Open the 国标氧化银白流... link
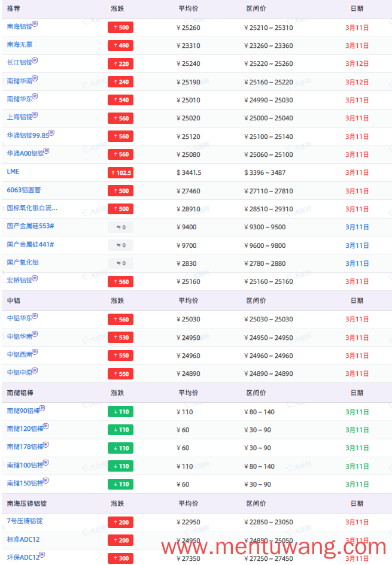Image resolution: width=392 pixels, height=565 pixels. point(32,208)
